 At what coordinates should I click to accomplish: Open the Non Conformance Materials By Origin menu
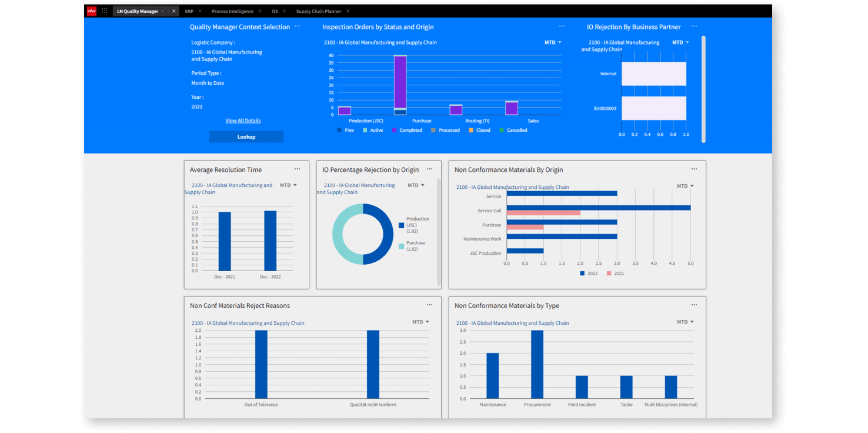[694, 168]
